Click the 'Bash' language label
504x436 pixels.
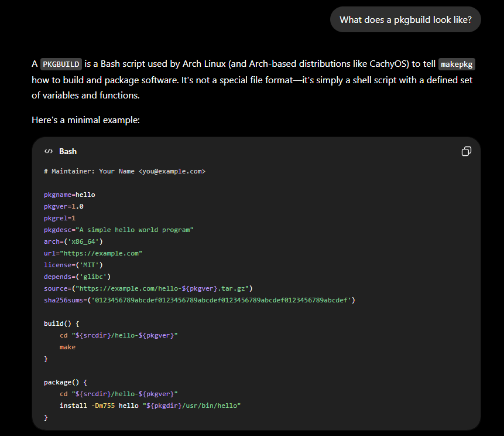tap(68, 151)
